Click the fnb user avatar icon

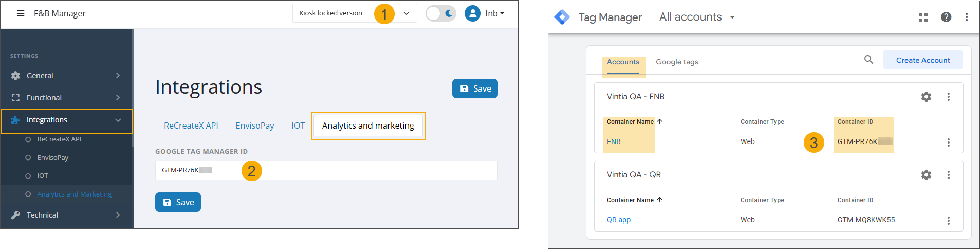[x=473, y=13]
